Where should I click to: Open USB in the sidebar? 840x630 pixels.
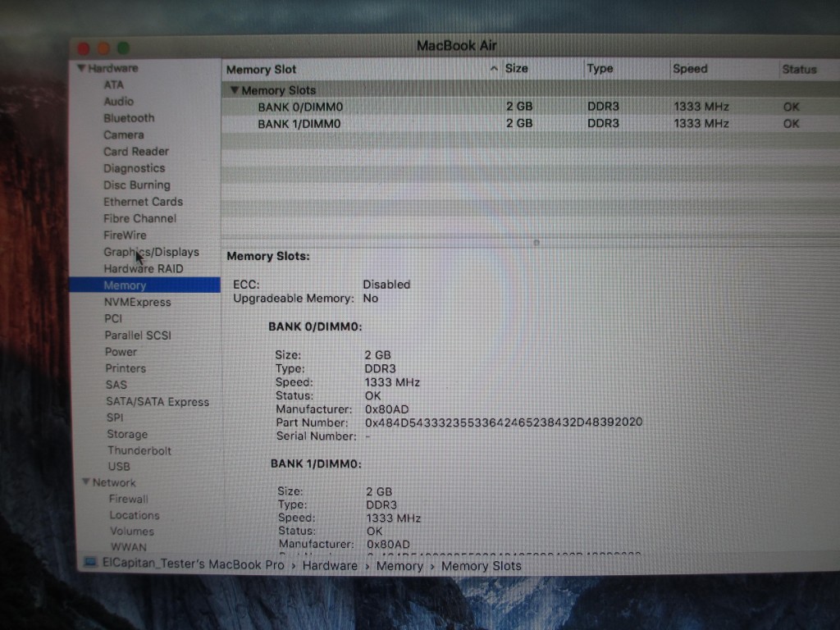click(x=119, y=467)
